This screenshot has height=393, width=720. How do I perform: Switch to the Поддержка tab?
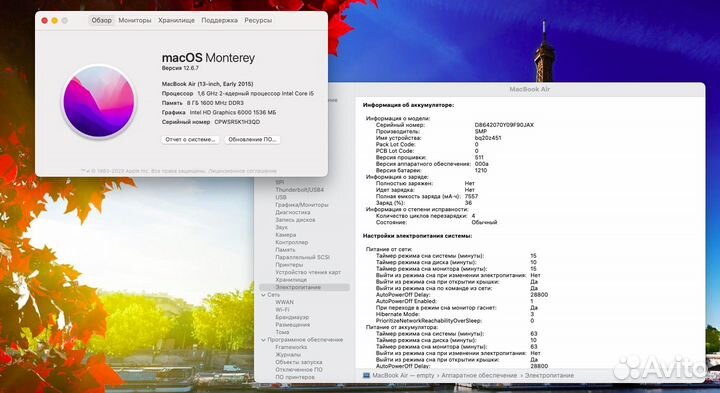[219, 20]
